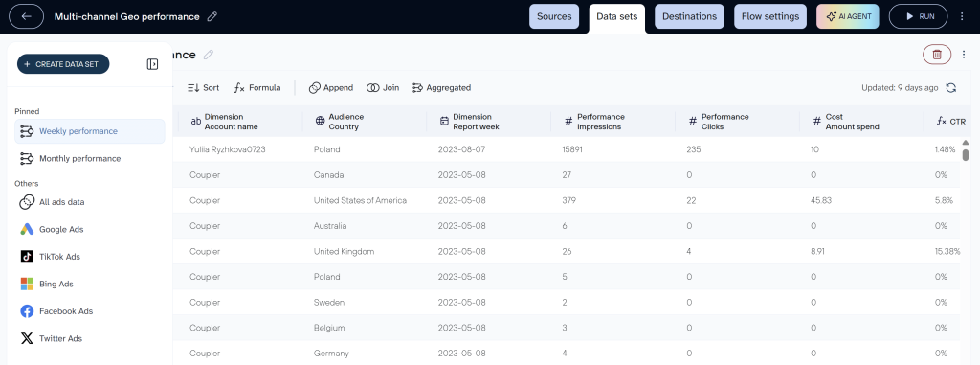Click the Twitter X logo icon
The width and height of the screenshot is (980, 365).
click(x=27, y=338)
